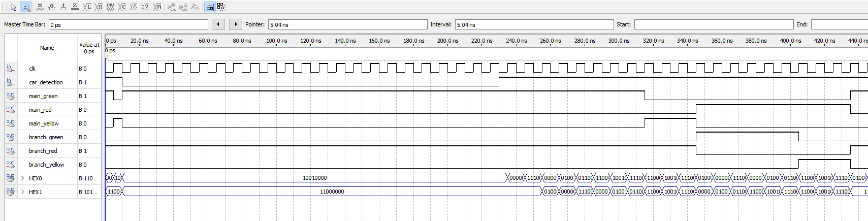Select the car_detection signal name
The height and width of the screenshot is (221, 868).
click(x=46, y=82)
